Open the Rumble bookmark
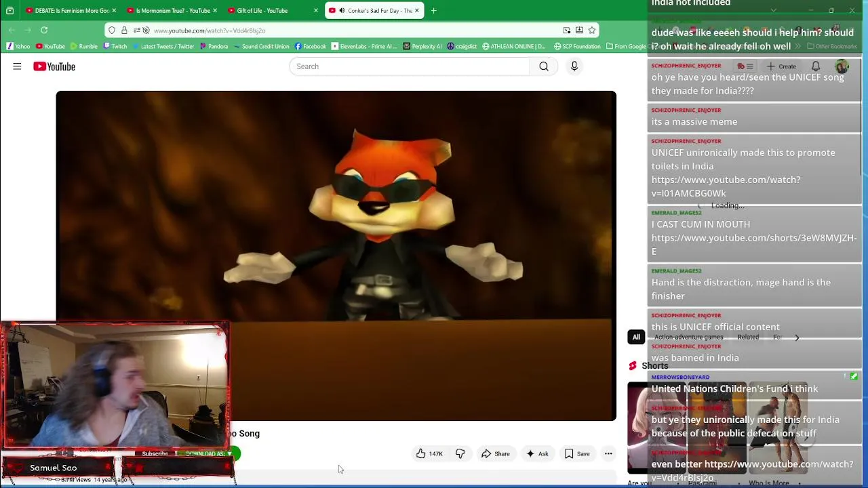The height and width of the screenshot is (488, 868). pyautogui.click(x=84, y=46)
